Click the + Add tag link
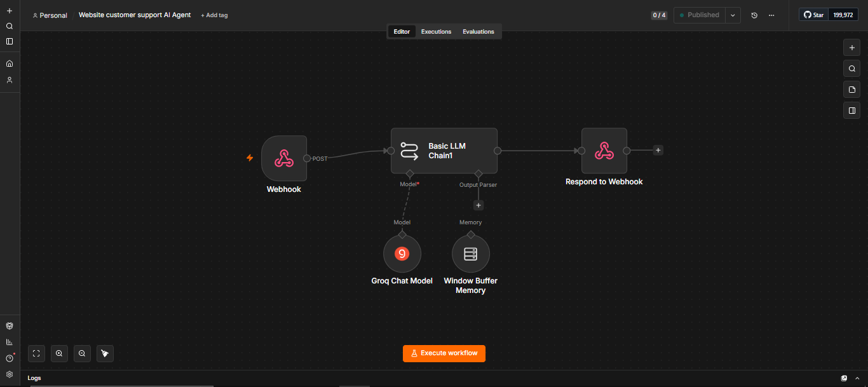Screen dimensions: 868x387 pyautogui.click(x=214, y=15)
